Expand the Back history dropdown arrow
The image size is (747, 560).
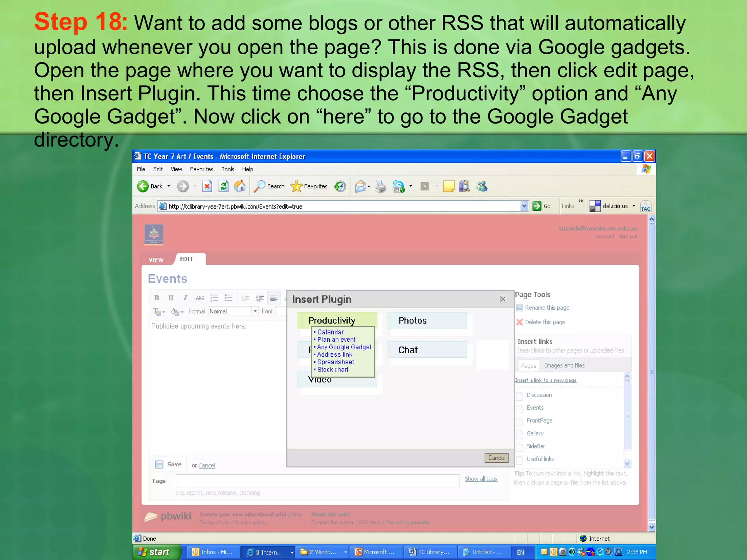[x=169, y=186]
